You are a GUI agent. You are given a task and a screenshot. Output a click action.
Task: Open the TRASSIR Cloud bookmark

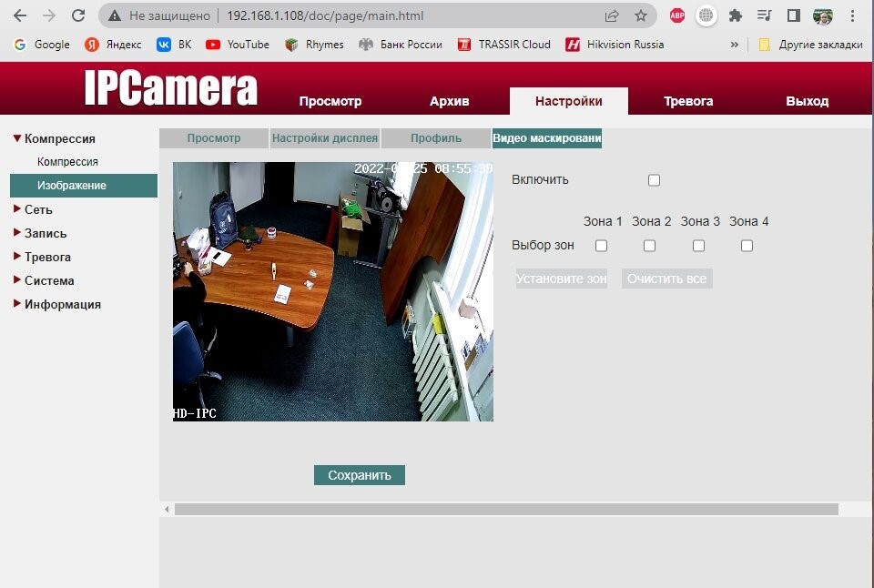(504, 44)
